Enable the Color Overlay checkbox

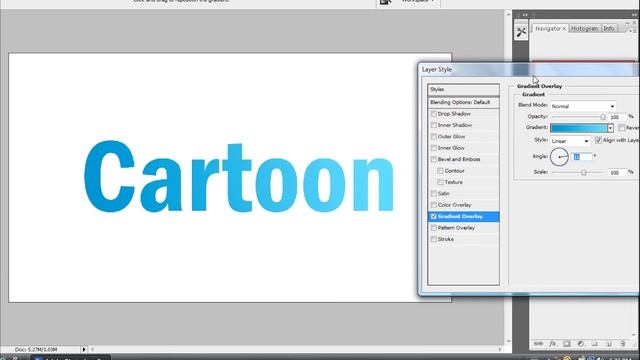(433, 205)
